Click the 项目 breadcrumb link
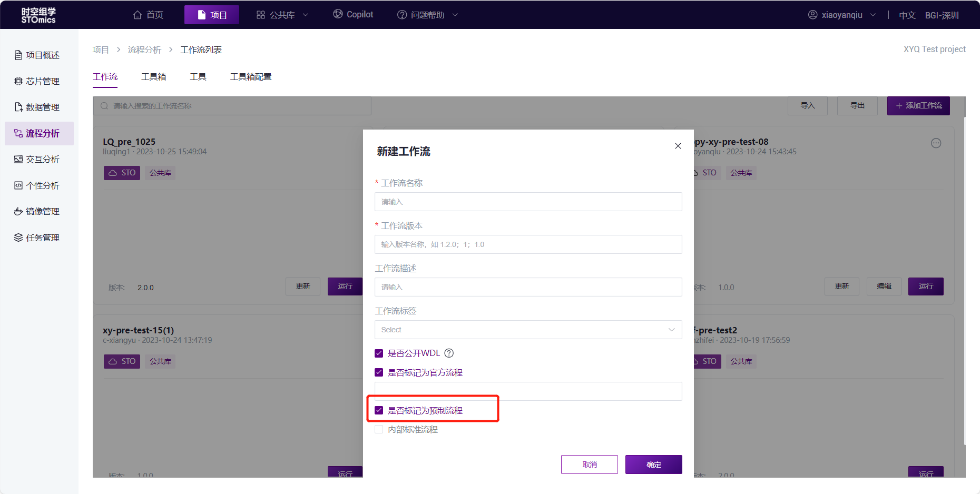The width and height of the screenshot is (980, 494). point(101,50)
